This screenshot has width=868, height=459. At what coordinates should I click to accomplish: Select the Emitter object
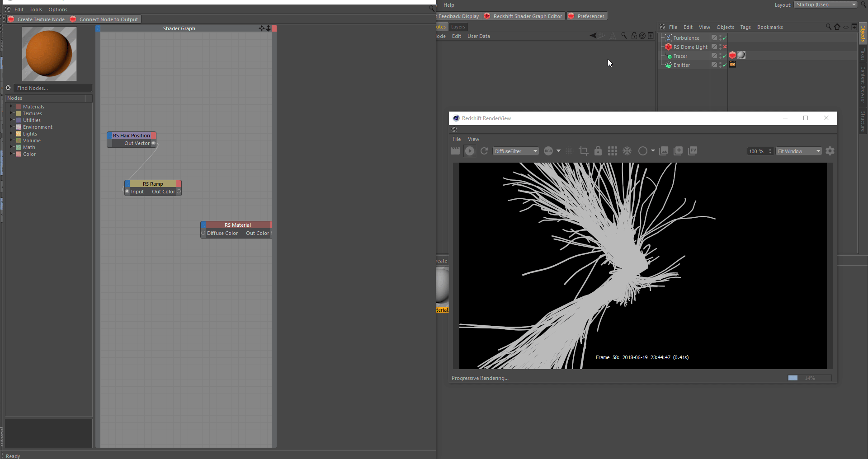[x=681, y=65]
